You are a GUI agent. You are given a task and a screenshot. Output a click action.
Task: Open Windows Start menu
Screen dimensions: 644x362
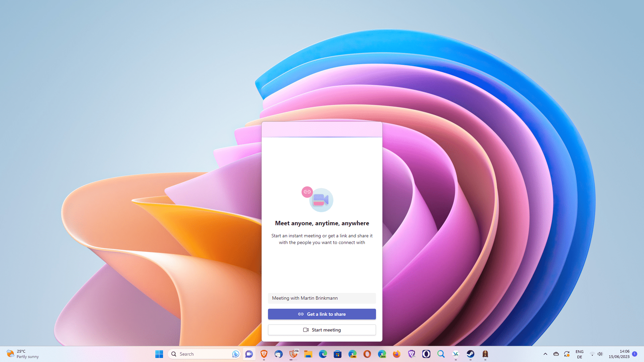[159, 354]
